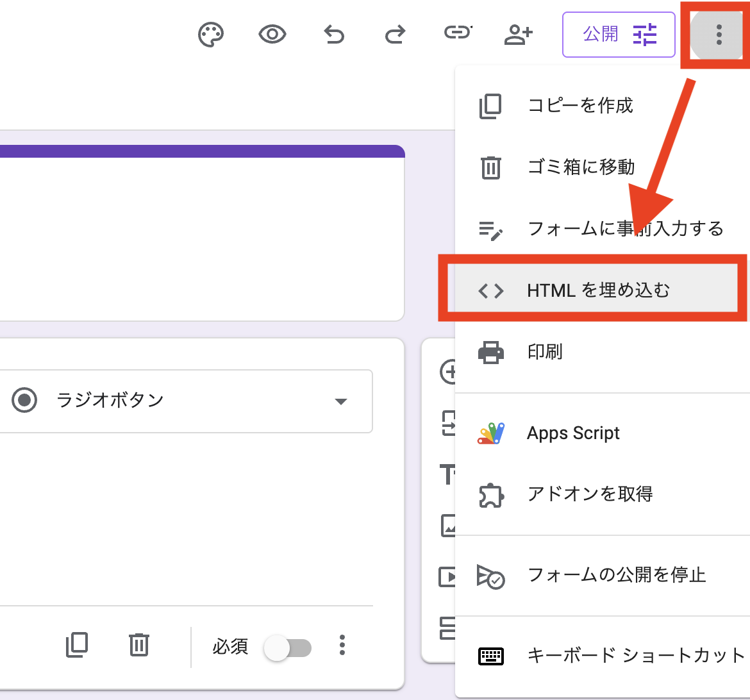Open the theme customization palette icon
Image resolution: width=750 pixels, height=700 pixels.
point(210,35)
